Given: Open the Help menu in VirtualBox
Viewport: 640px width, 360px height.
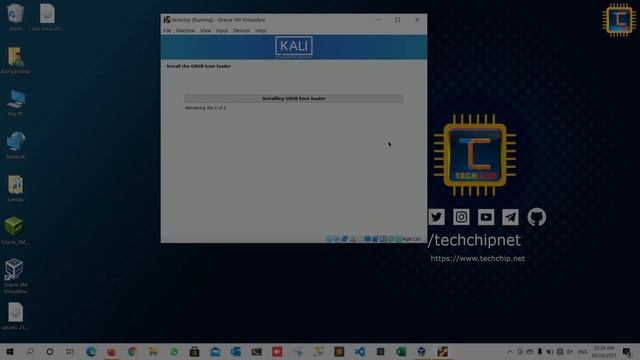Looking at the screenshot, I should [x=260, y=31].
